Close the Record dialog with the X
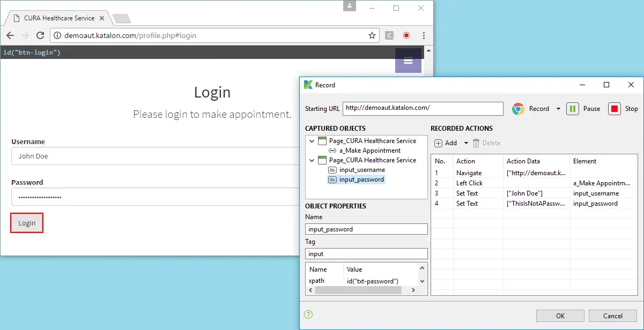Screen dimensions: 644x330 pos(631,85)
